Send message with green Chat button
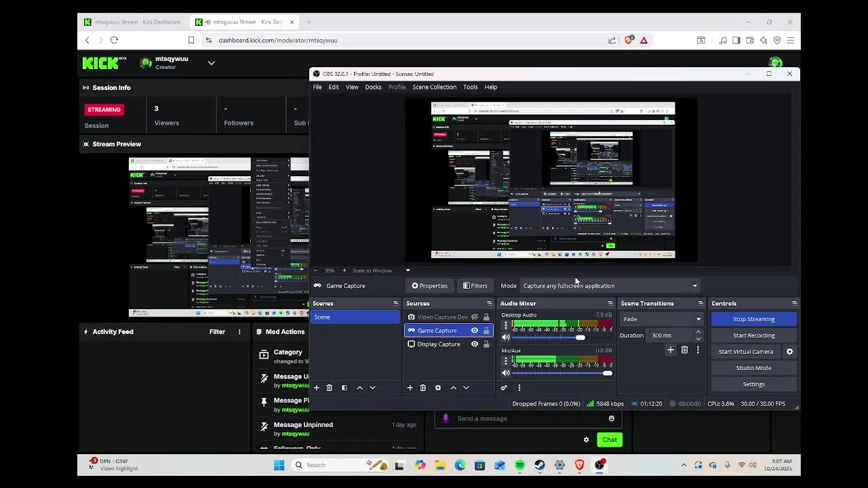The height and width of the screenshot is (488, 868). click(610, 440)
